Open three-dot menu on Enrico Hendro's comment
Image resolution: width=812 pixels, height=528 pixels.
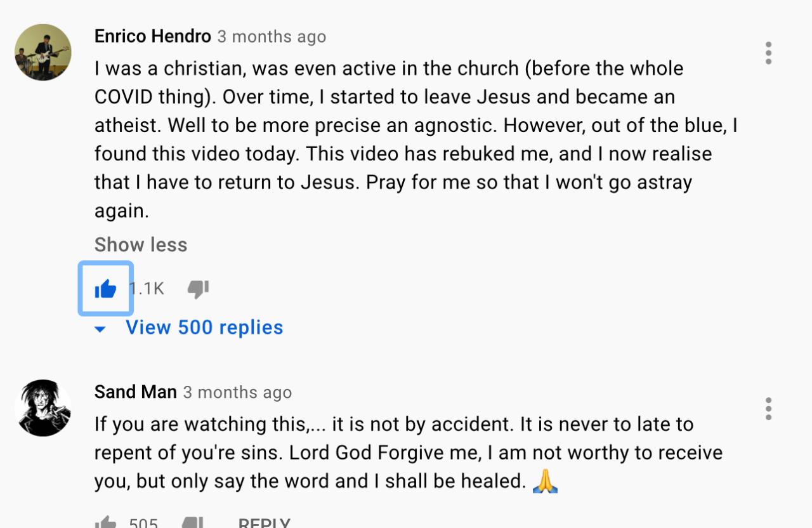(x=768, y=53)
